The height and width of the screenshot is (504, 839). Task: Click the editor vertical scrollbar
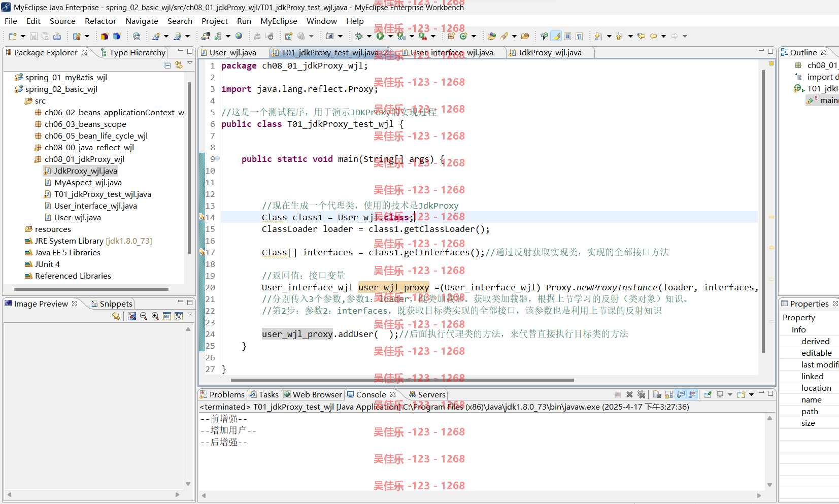coord(763,211)
